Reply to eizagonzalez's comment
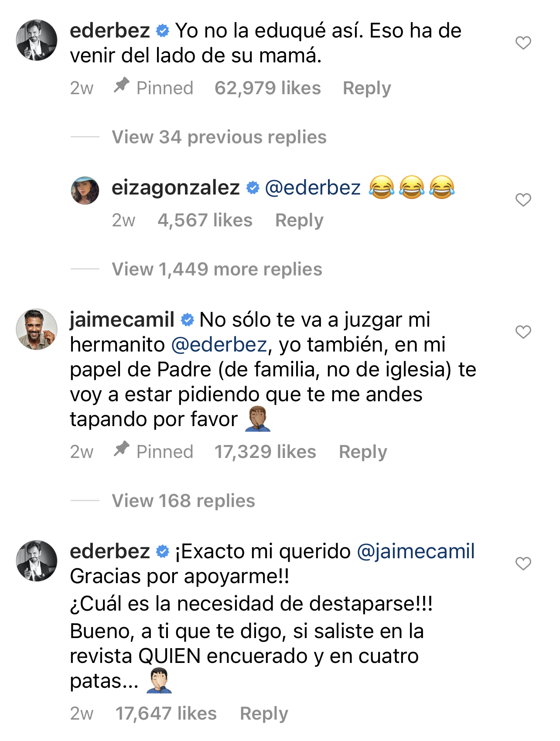 click(299, 220)
